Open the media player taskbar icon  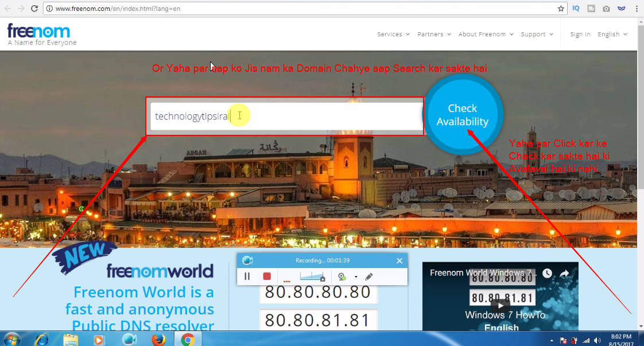(99, 340)
